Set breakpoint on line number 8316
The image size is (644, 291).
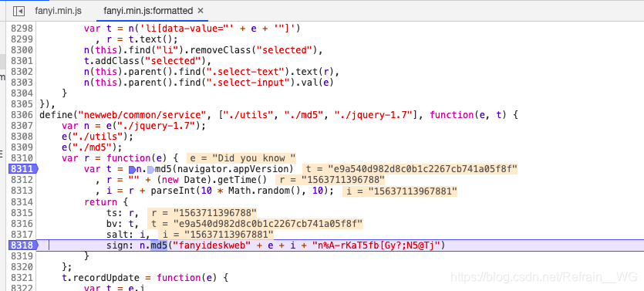[22, 224]
